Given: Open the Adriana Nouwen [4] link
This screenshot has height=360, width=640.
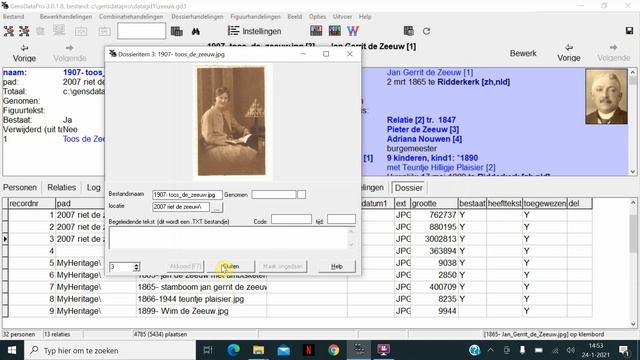Looking at the screenshot, I should (424, 139).
